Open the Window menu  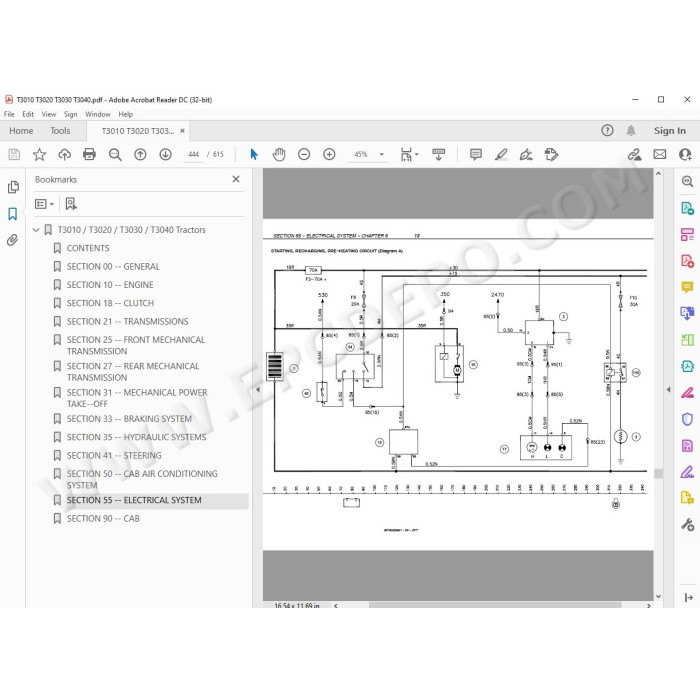click(98, 114)
